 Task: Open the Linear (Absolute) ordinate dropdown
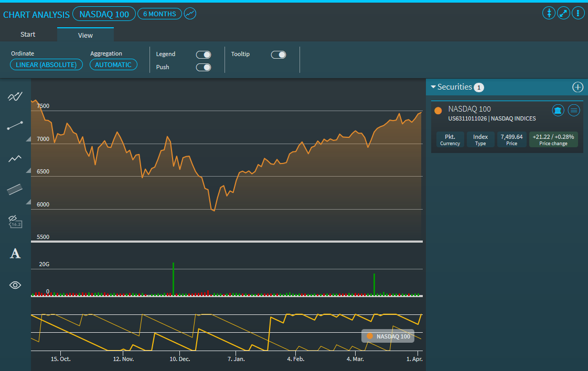pos(46,64)
